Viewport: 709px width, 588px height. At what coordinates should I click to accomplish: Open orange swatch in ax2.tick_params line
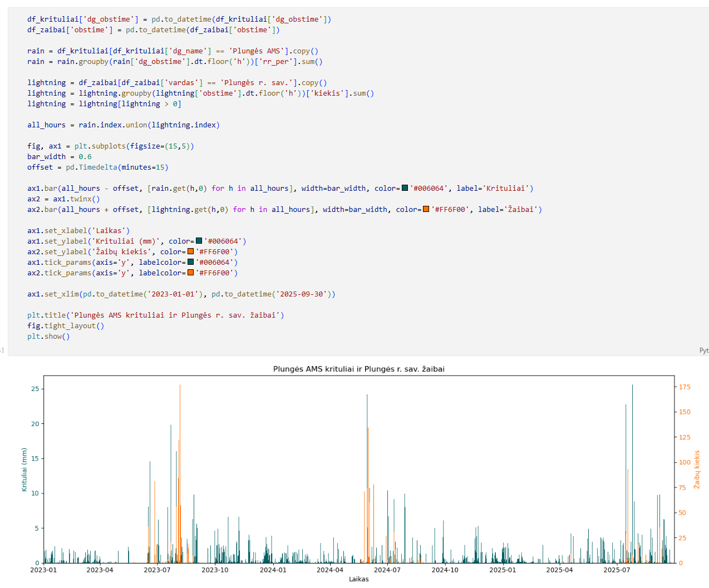pyautogui.click(x=190, y=273)
